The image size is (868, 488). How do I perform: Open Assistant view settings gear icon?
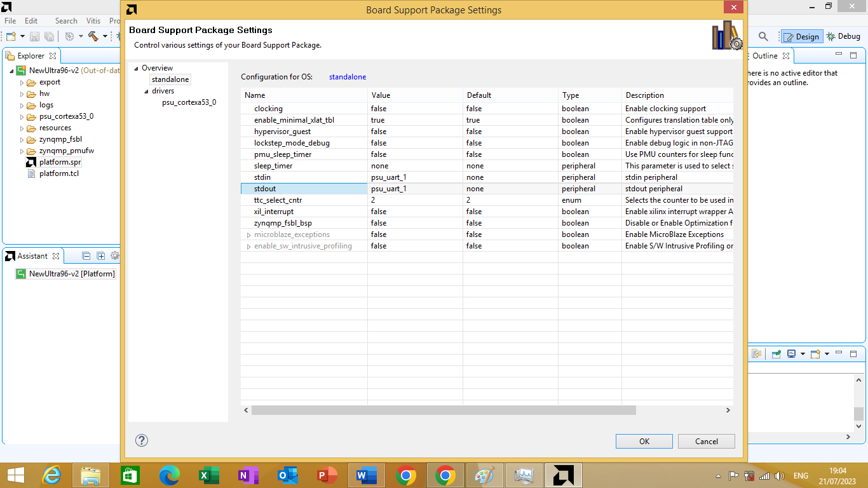[x=114, y=256]
